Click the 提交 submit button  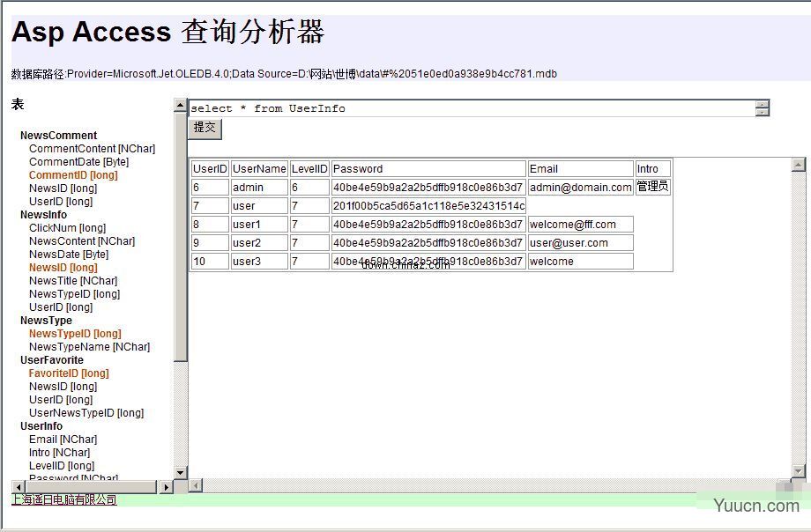tap(205, 129)
